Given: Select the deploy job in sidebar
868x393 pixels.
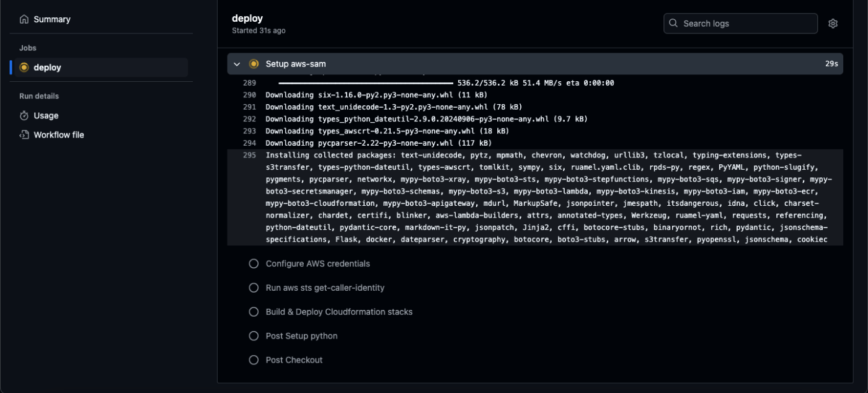Looking at the screenshot, I should point(101,68).
